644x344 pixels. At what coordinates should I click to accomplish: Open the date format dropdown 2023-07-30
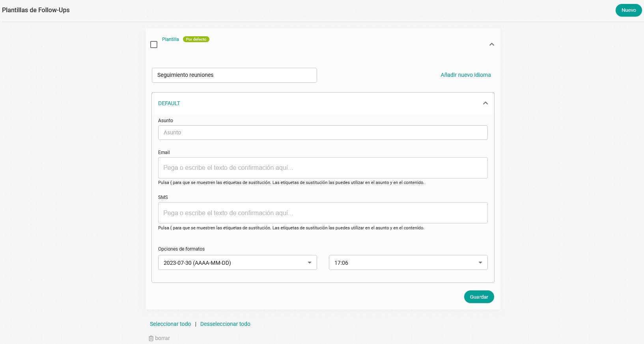click(237, 262)
